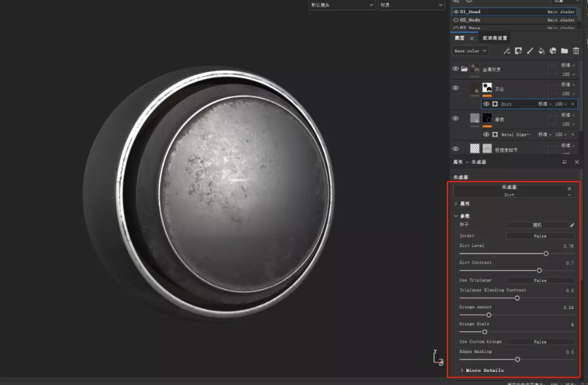588x385 pixels.
Task: Open blending mode dropdown of 磨损 layer
Action: point(568,115)
